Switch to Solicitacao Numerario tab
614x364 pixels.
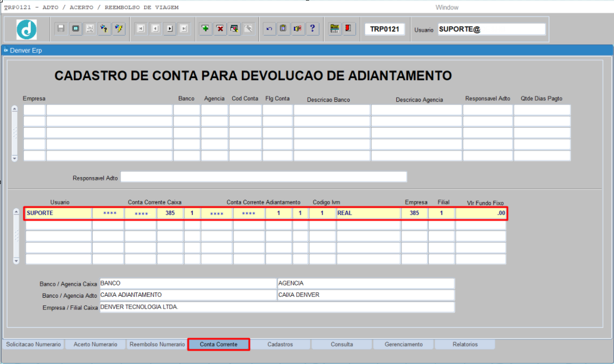pos(33,345)
